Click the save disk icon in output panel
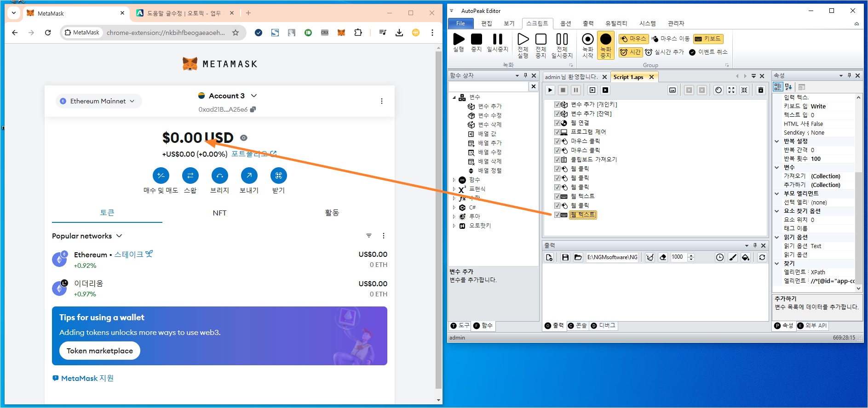 pyautogui.click(x=565, y=257)
